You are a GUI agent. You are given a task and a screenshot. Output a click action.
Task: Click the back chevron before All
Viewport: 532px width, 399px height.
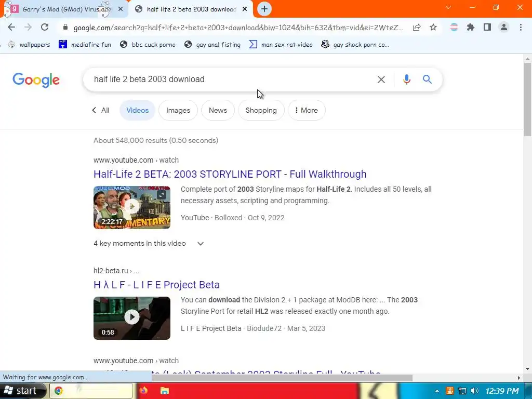(94, 110)
